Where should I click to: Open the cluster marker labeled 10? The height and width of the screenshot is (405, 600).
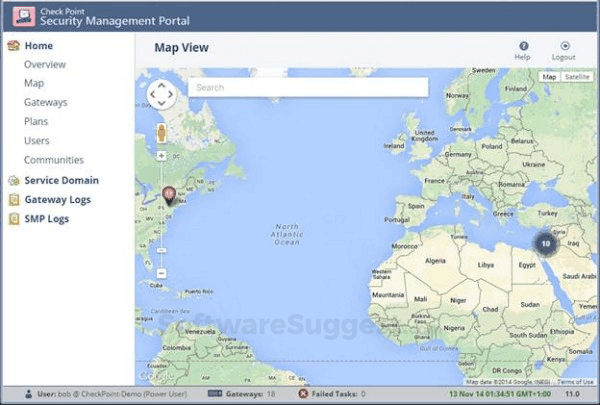point(546,243)
